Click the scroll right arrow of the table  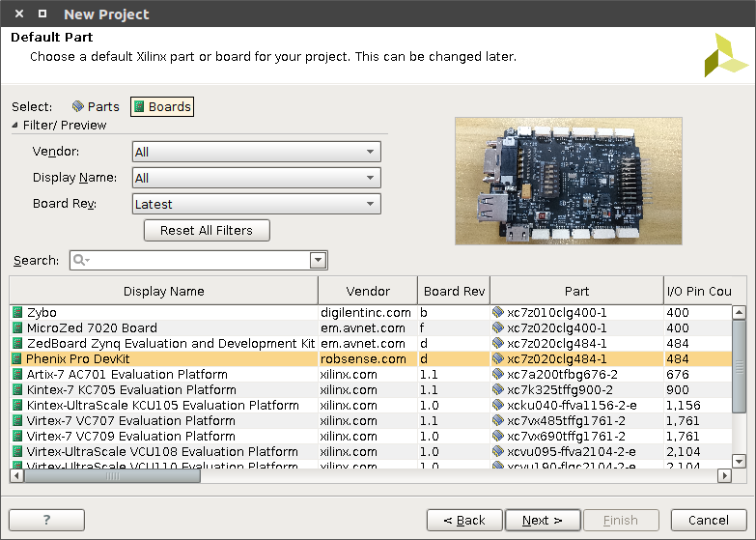coord(724,476)
